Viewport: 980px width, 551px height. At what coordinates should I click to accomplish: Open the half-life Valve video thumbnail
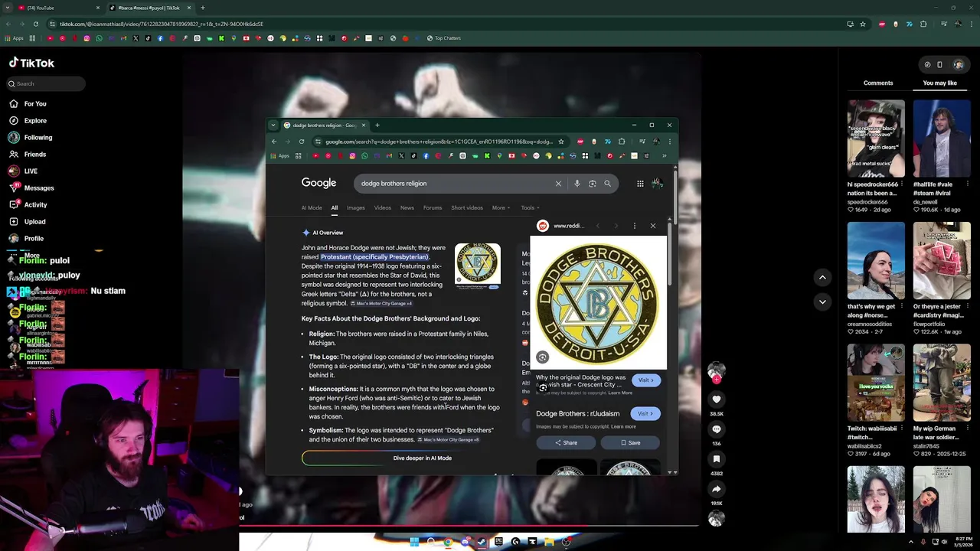point(942,139)
